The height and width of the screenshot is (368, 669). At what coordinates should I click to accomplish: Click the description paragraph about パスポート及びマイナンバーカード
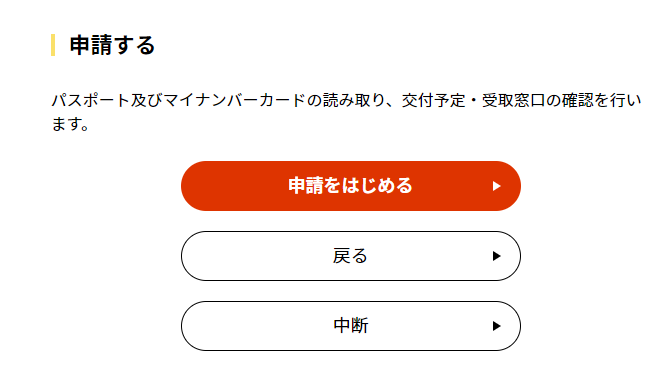(346, 112)
